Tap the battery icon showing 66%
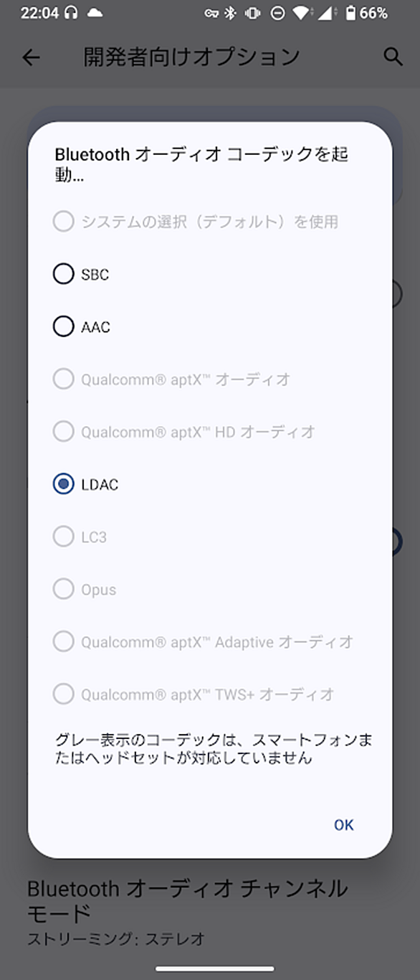 351,12
